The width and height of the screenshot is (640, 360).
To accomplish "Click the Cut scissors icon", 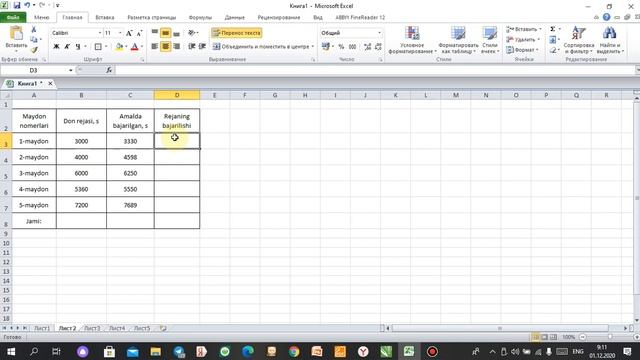I will coord(34,29).
